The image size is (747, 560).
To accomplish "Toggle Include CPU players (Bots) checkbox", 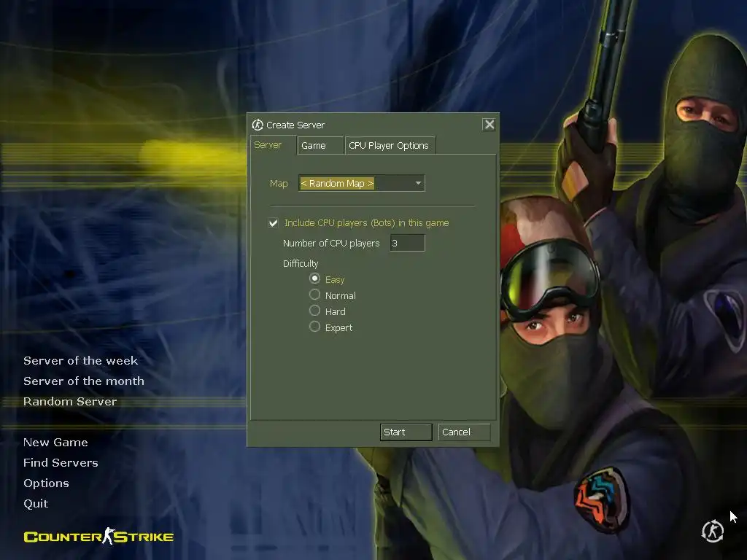I will coord(273,223).
